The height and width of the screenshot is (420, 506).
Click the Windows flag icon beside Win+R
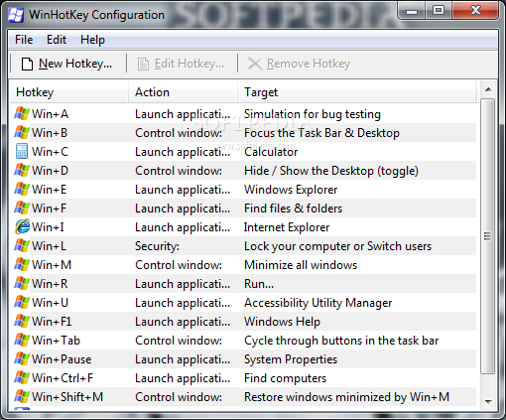(x=22, y=284)
